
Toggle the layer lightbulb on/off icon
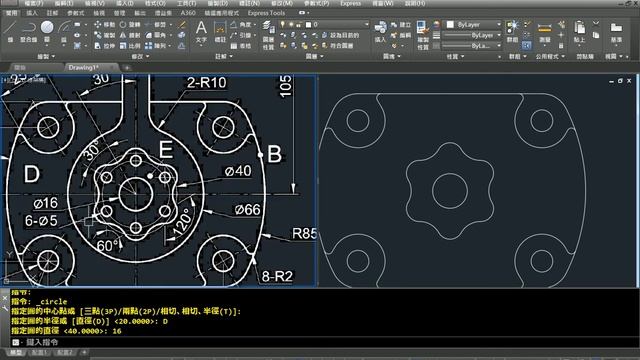pos(282,25)
